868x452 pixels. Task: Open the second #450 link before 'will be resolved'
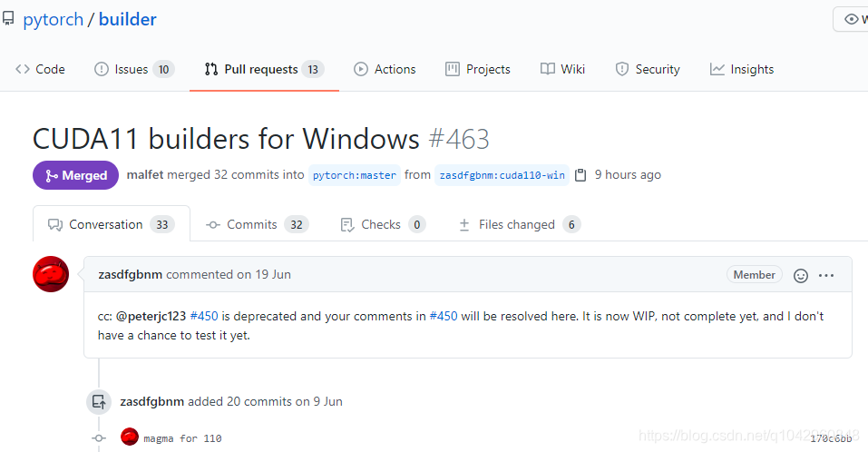(x=444, y=316)
